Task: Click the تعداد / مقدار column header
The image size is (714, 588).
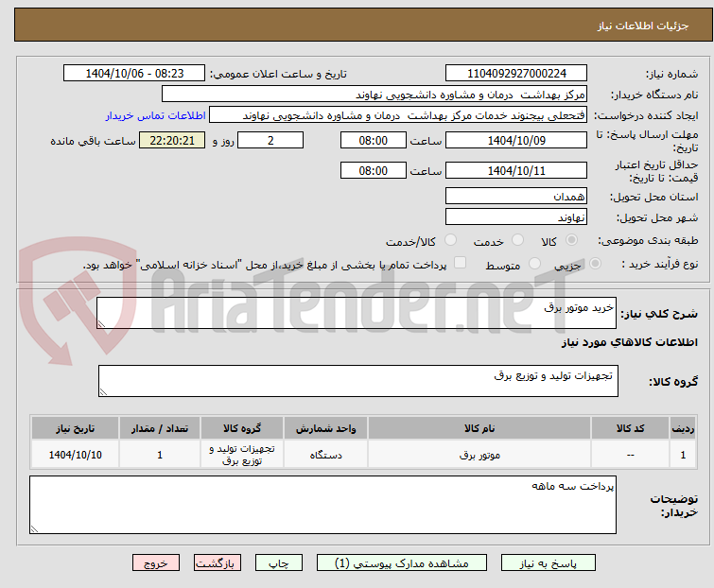Action: [x=160, y=428]
